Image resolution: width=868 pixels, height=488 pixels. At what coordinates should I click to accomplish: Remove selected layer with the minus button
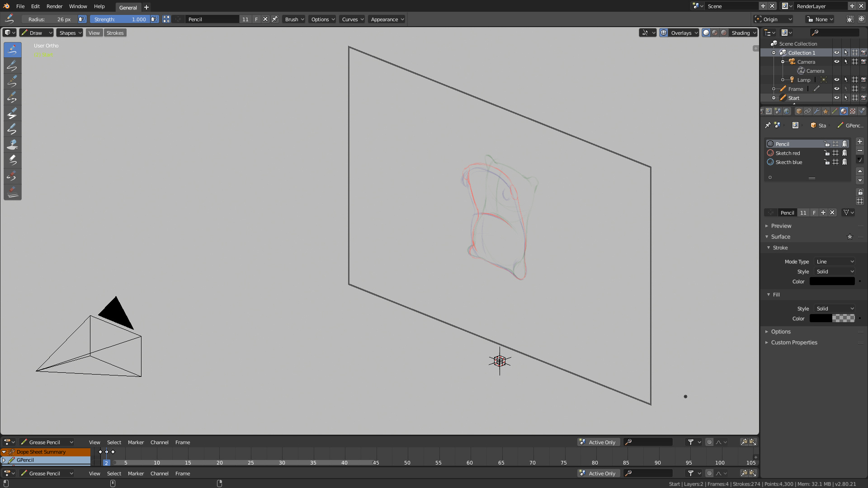pos(860,150)
